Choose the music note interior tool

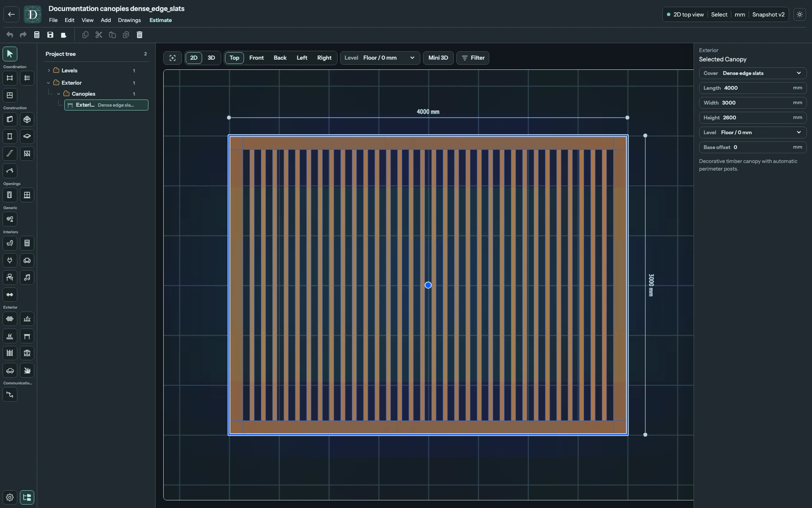point(27,278)
